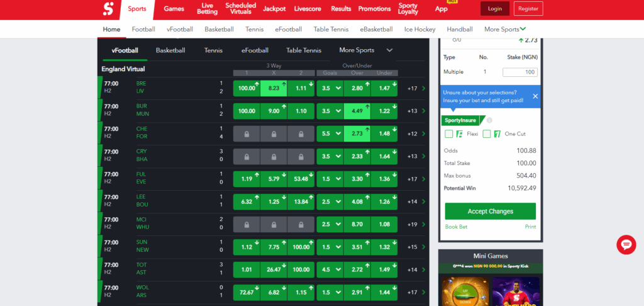Click the locked X odds for CHE vs FOR
Image resolution: width=644 pixels, height=306 pixels.
tap(274, 134)
